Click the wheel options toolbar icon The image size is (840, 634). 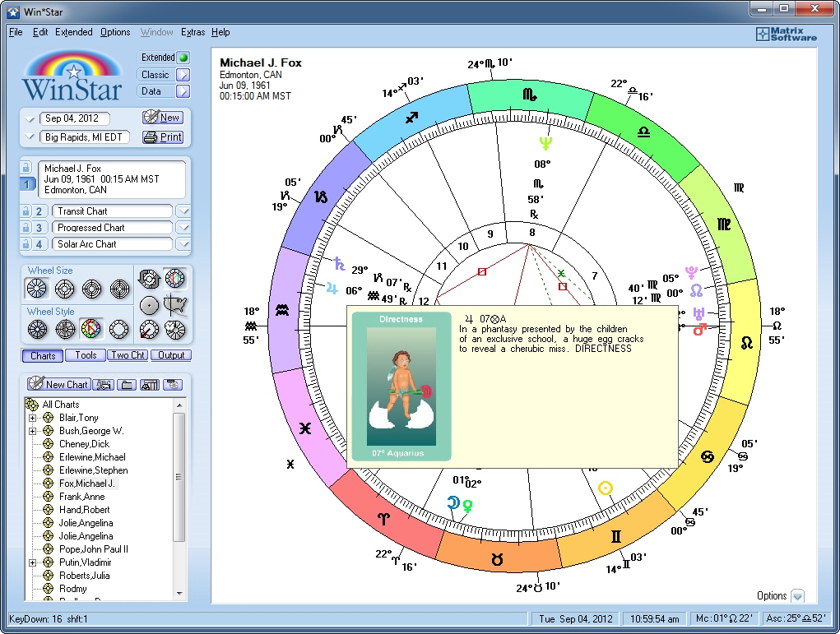click(x=173, y=385)
